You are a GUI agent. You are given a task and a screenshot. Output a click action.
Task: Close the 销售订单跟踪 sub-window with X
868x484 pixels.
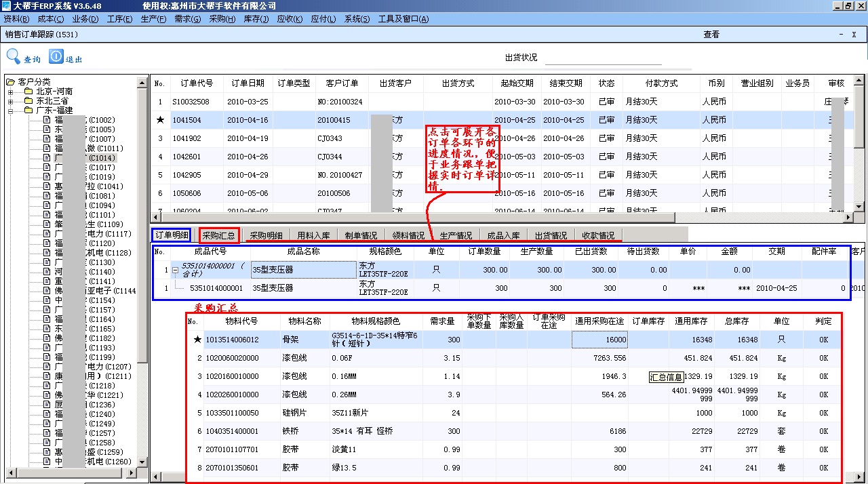tap(853, 34)
